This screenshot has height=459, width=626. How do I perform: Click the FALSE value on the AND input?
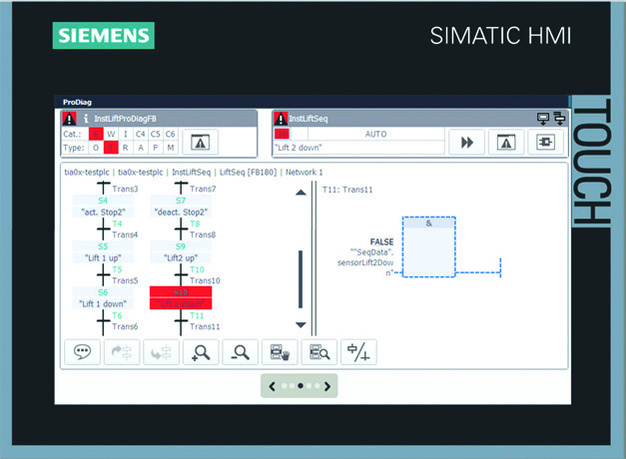coord(382,242)
